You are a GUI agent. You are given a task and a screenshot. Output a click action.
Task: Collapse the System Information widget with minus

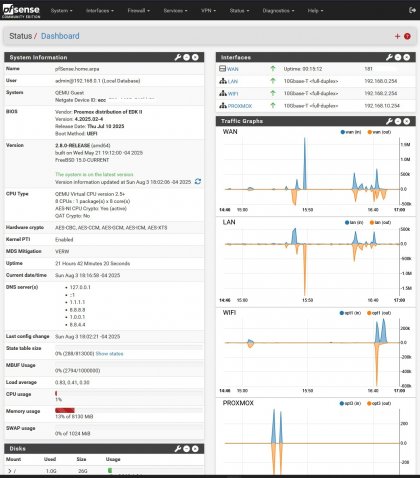(x=187, y=57)
